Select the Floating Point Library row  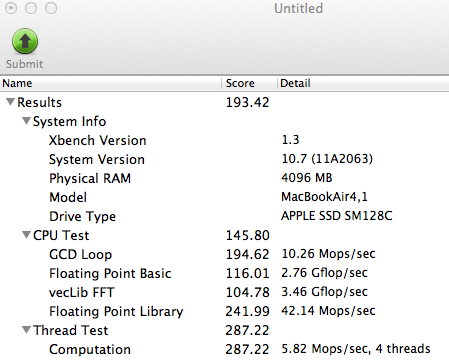click(x=116, y=311)
